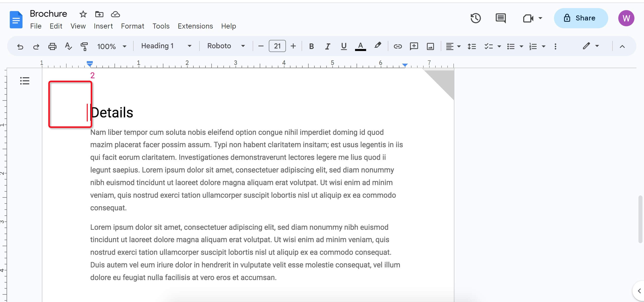Open the Heading 1 styles dropdown

pyautogui.click(x=166, y=46)
